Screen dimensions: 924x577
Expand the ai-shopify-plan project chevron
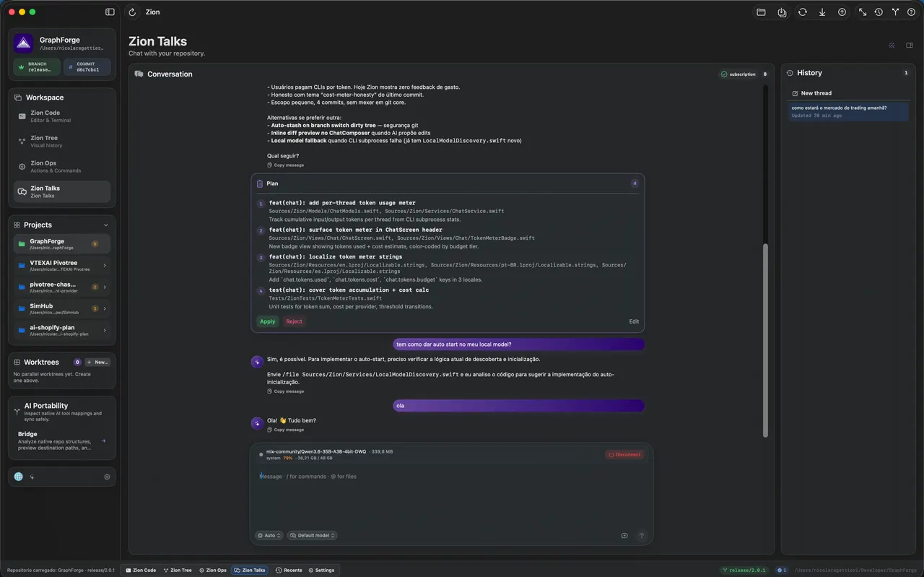pyautogui.click(x=105, y=330)
